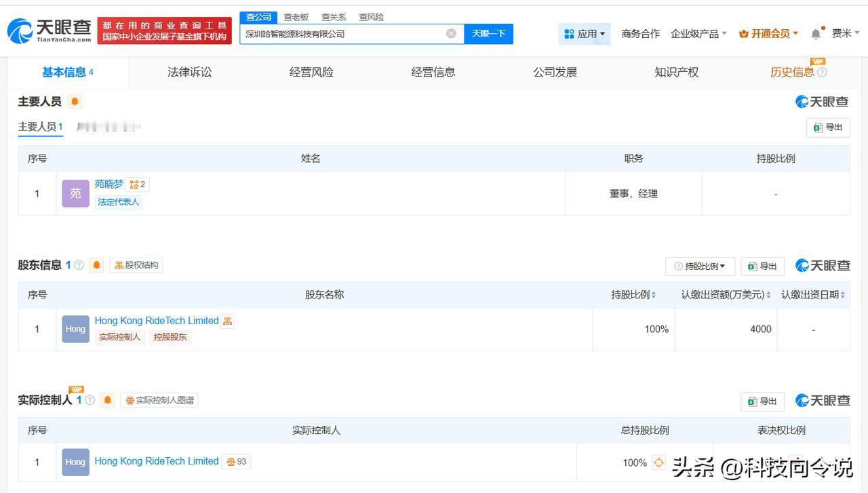Click the Tianyancha logo
Screen dimensions: 868x493
[49, 31]
